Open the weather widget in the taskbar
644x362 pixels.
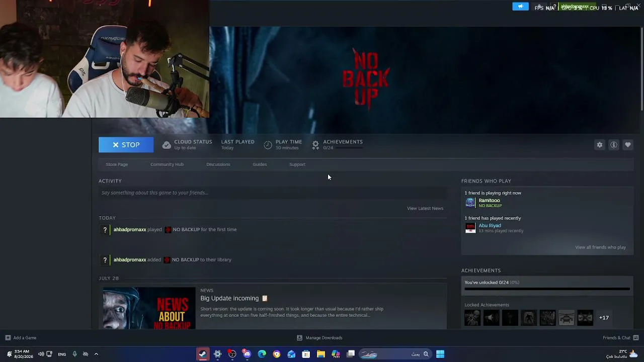[x=622, y=354]
